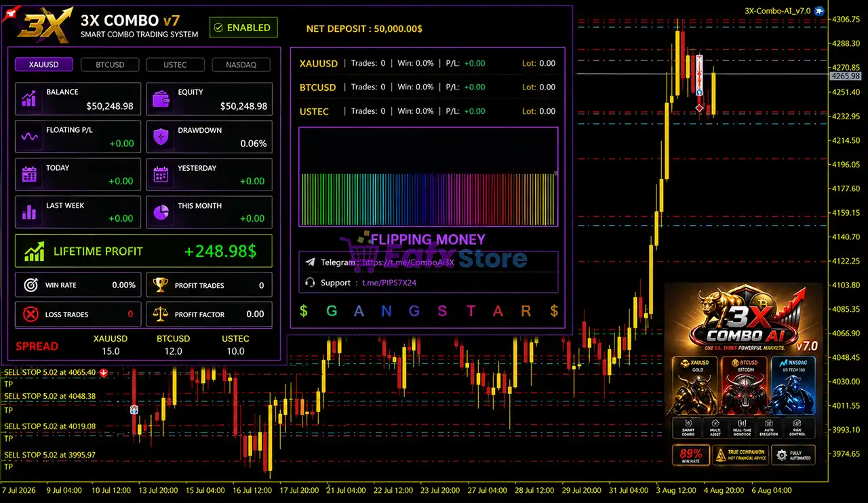Click the expert advisor icon beside 3X-Combo-AI_v7.0
Screen dimensions: 868x503
tap(819, 10)
